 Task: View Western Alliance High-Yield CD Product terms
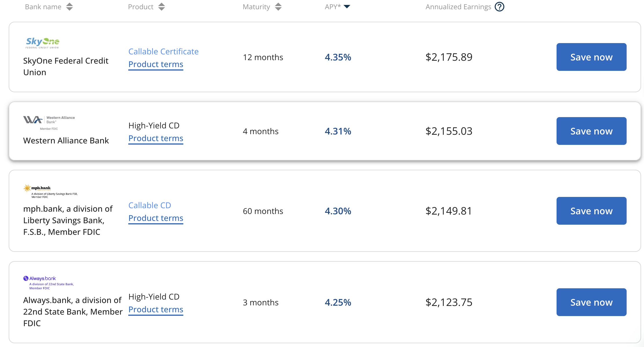[x=156, y=138]
